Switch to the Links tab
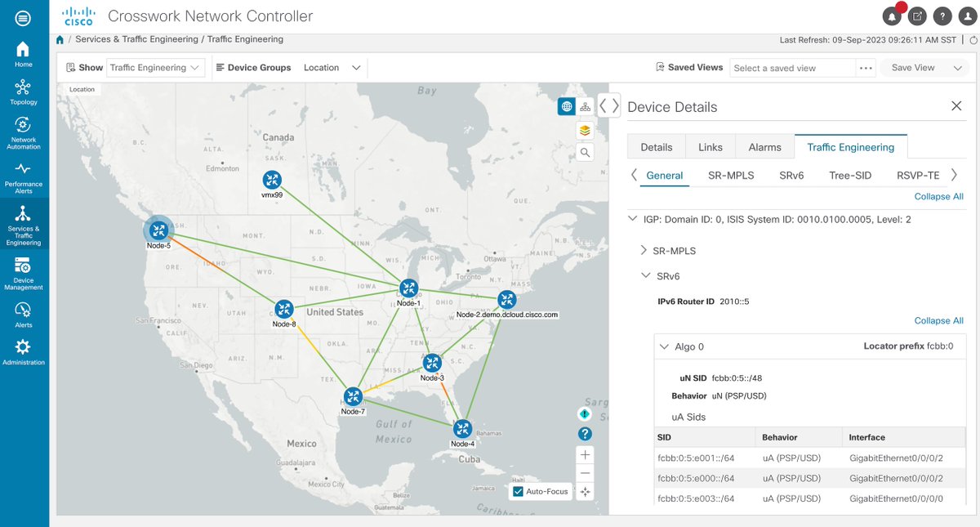Viewport: 980px width, 527px height. pyautogui.click(x=710, y=147)
